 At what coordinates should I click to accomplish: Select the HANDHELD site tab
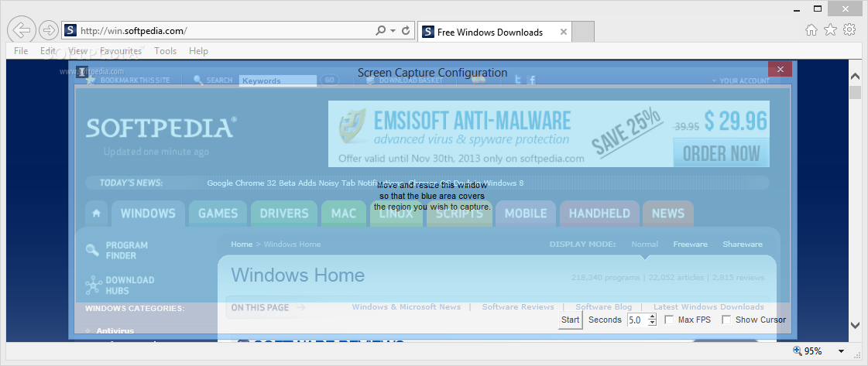click(x=599, y=214)
